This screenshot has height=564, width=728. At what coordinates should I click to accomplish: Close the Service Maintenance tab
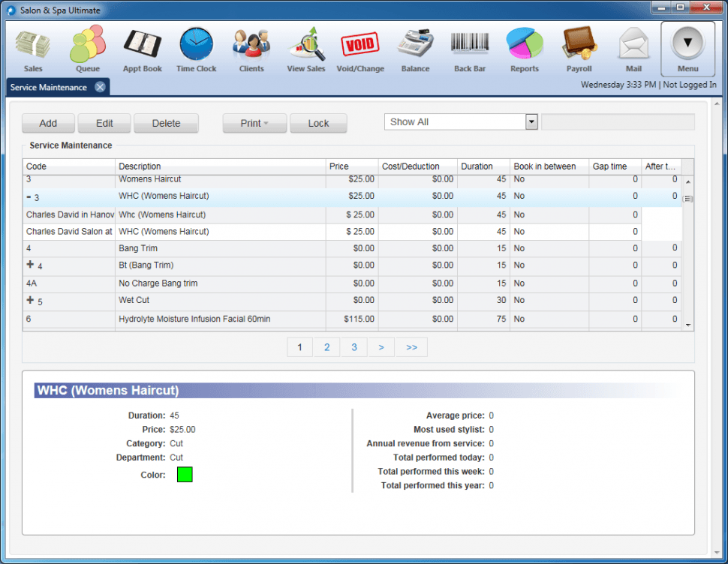pos(100,88)
